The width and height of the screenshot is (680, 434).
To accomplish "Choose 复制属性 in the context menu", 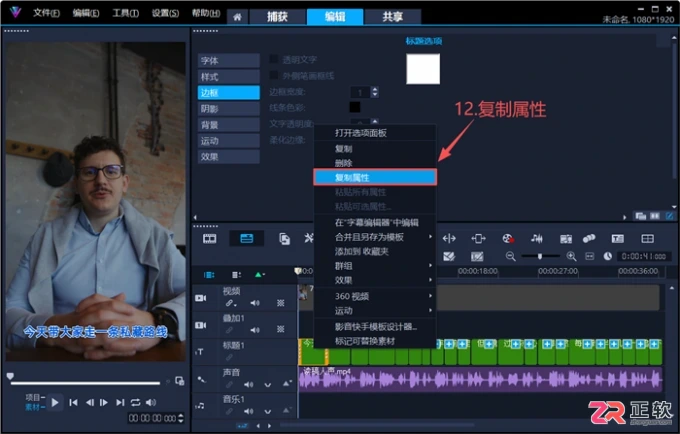I will (375, 177).
